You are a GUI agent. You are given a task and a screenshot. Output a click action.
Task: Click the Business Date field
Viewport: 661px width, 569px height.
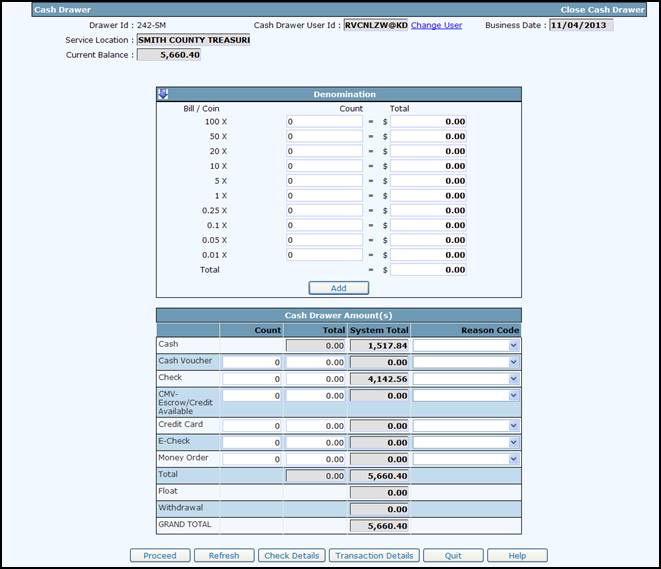580,25
